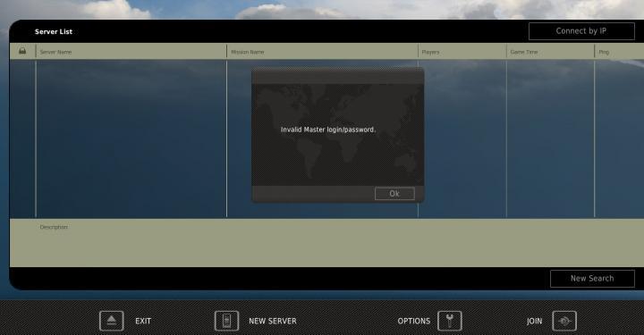Click the JOIN text label
The height and width of the screenshot is (335, 644).
(x=534, y=321)
